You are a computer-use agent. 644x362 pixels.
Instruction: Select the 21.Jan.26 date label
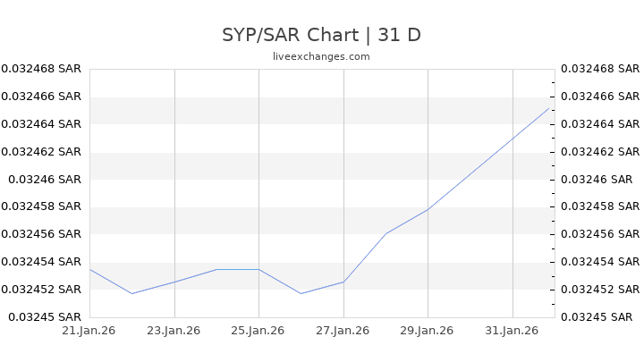tap(89, 330)
